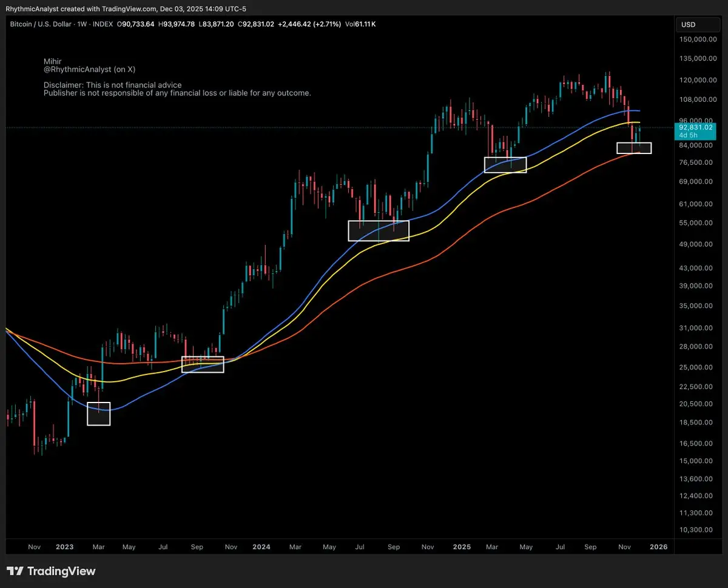Image resolution: width=728 pixels, height=588 pixels.
Task: Click the 35,000.00 price scale label
Action: point(697,306)
